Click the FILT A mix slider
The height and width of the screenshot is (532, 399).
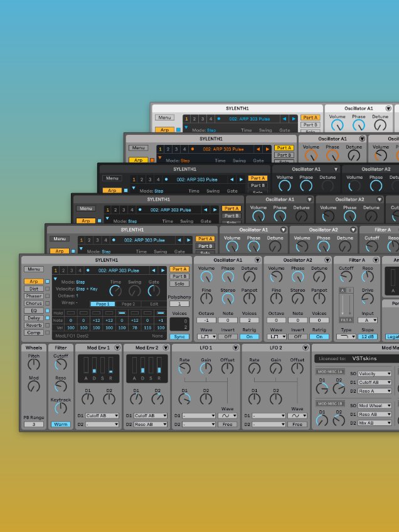click(346, 305)
